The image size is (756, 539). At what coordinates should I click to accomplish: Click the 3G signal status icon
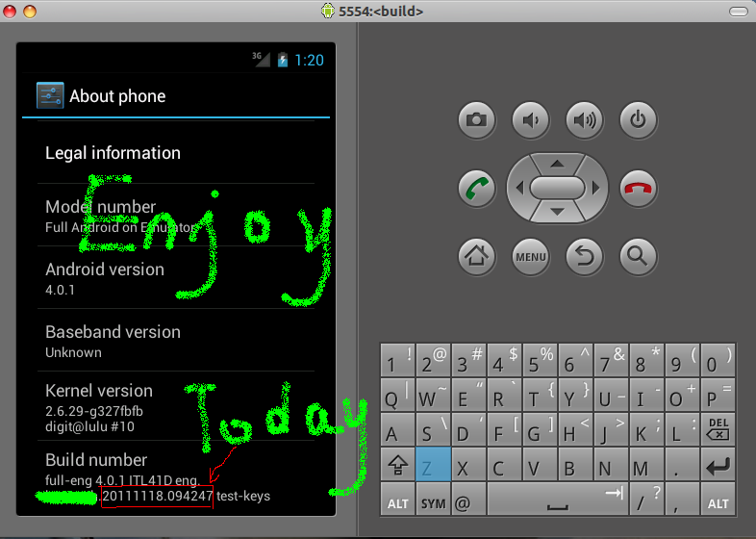[x=261, y=60]
